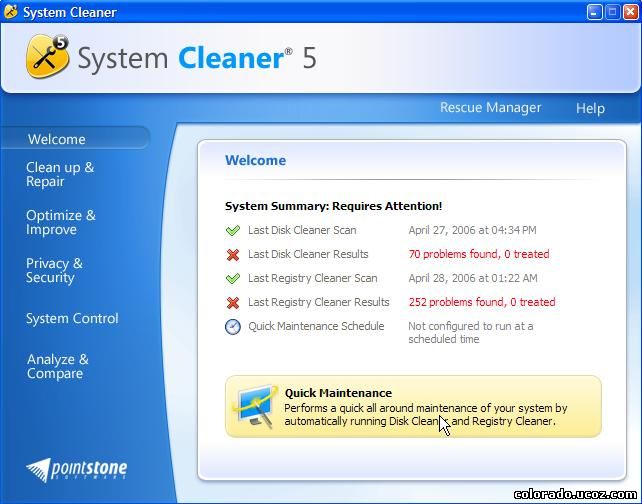Viewport: 642px width, 504px height.
Task: Open Clean up & Repair section
Action: [x=60, y=174]
